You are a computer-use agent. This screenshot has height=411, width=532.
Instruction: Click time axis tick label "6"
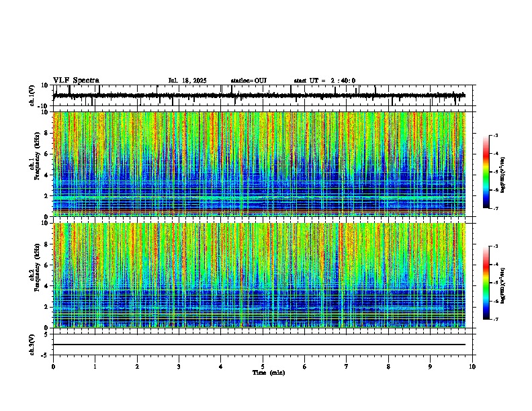click(x=305, y=367)
